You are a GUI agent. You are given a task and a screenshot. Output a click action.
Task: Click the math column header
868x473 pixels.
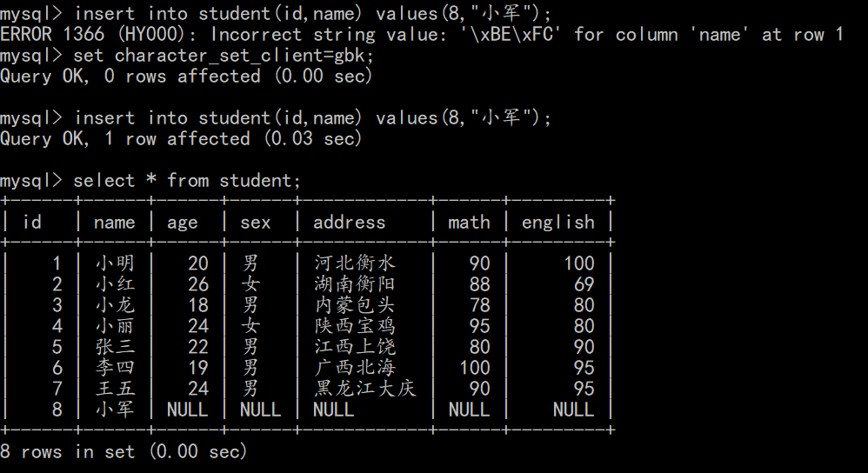point(469,223)
